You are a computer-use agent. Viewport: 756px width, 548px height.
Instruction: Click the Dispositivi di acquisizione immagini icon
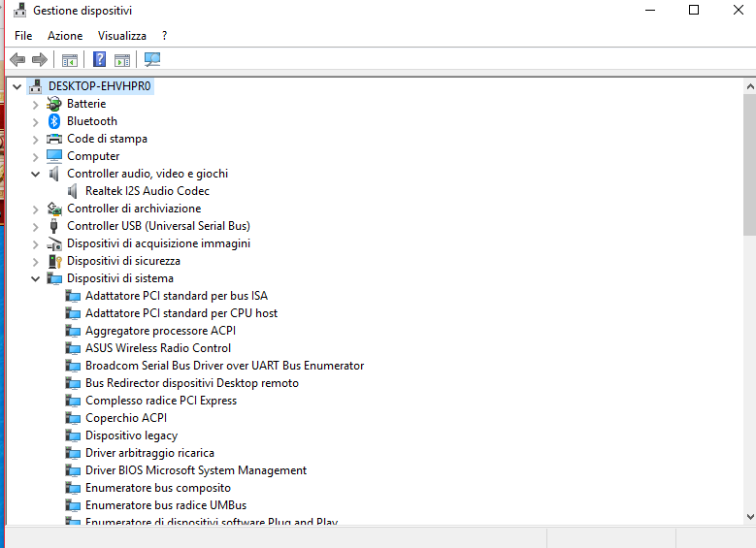pos(54,243)
